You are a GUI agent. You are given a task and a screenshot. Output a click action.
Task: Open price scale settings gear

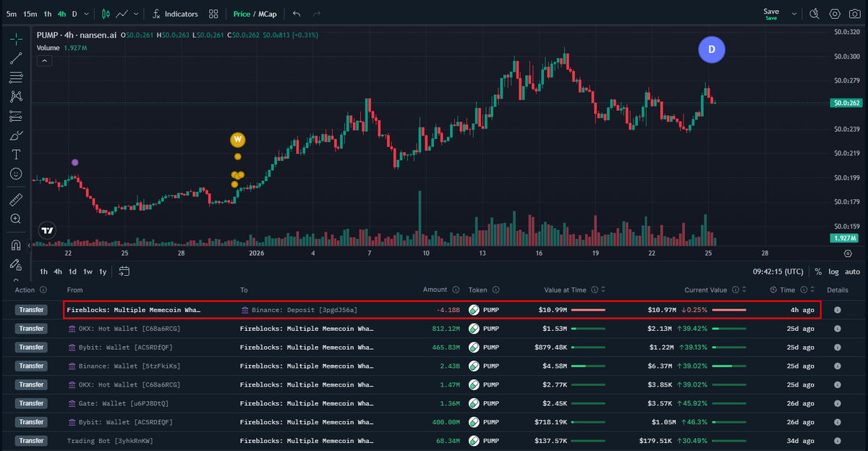pyautogui.click(x=848, y=253)
